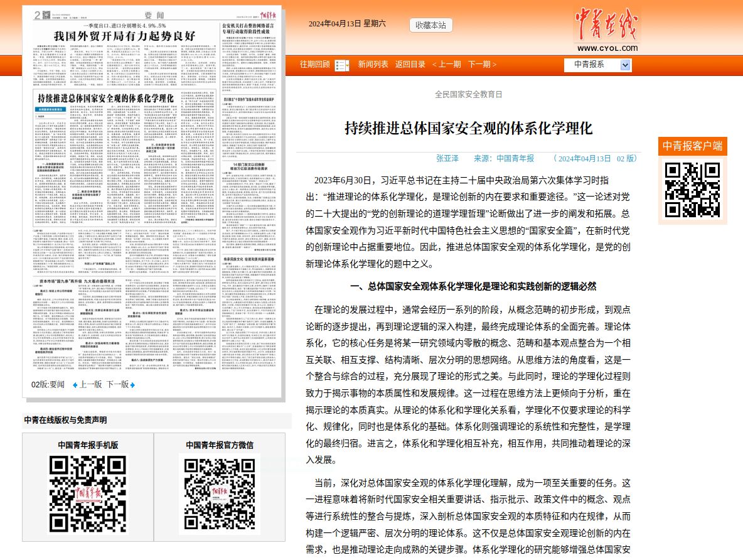Go to next issue via 下一期
The height and width of the screenshot is (560, 743).
(482, 65)
